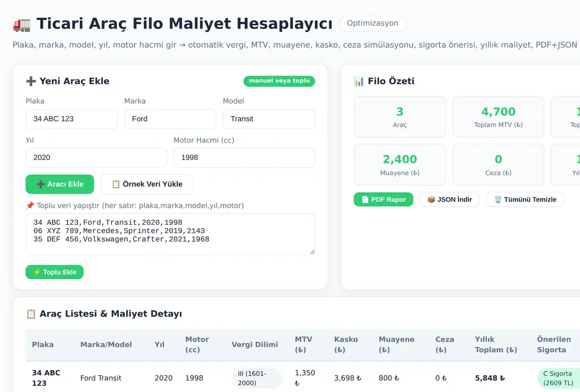580x392 pixels.
Task: Click the Vergi Dilimi column header
Action: 255,345
